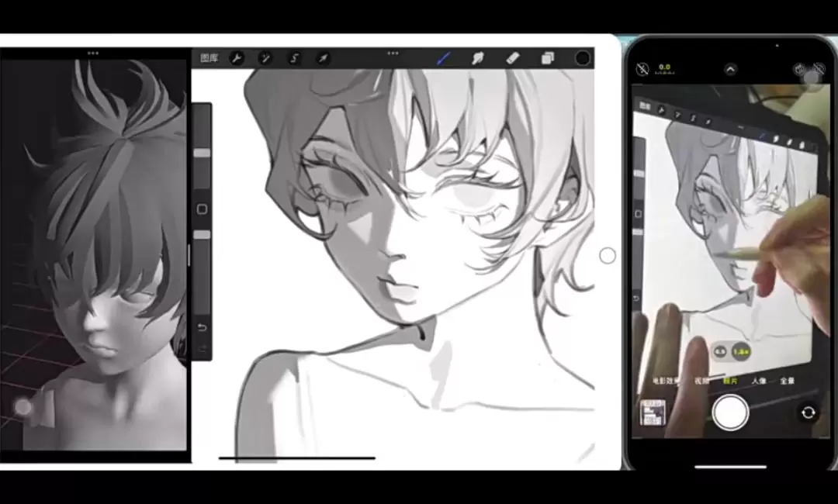Choose the Eraser tool

pyautogui.click(x=512, y=57)
